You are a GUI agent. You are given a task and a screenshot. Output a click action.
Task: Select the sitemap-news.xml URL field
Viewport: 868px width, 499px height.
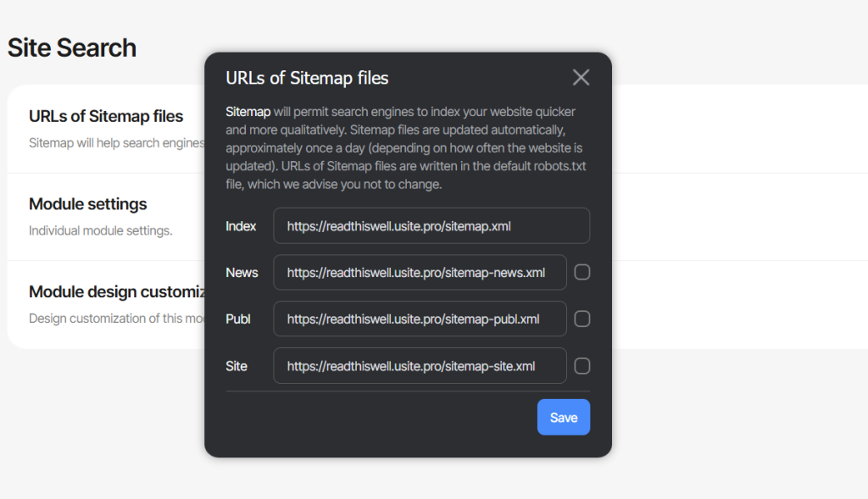click(x=420, y=272)
